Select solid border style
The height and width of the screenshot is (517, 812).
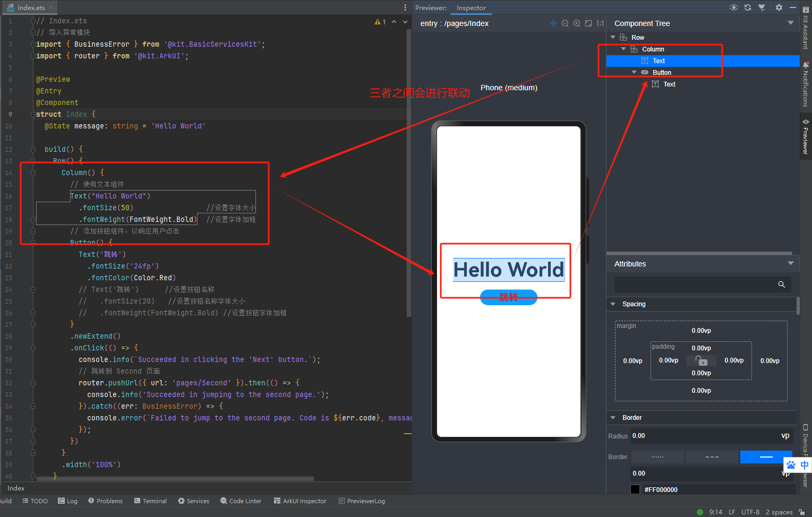(x=766, y=457)
